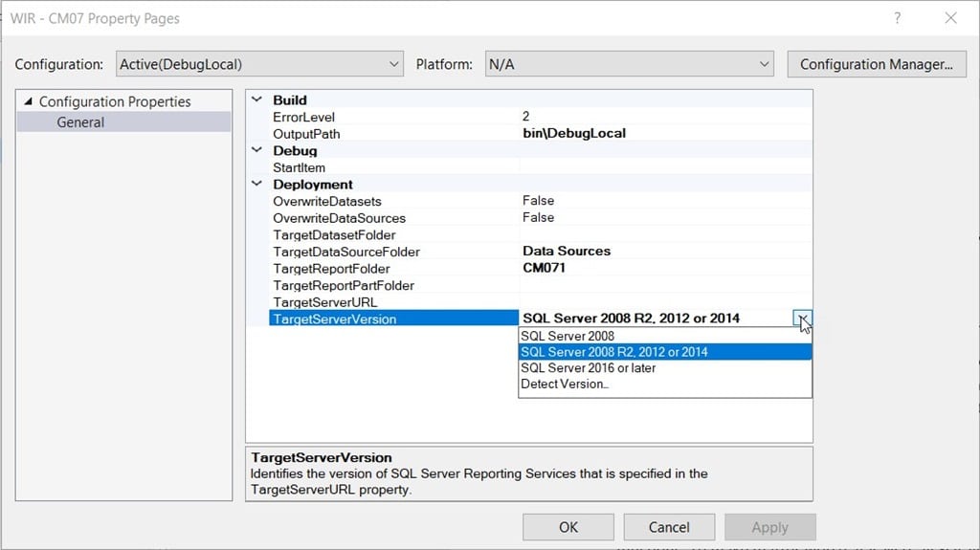Click the StartItem property
This screenshot has height=550, width=980.
pyautogui.click(x=299, y=167)
